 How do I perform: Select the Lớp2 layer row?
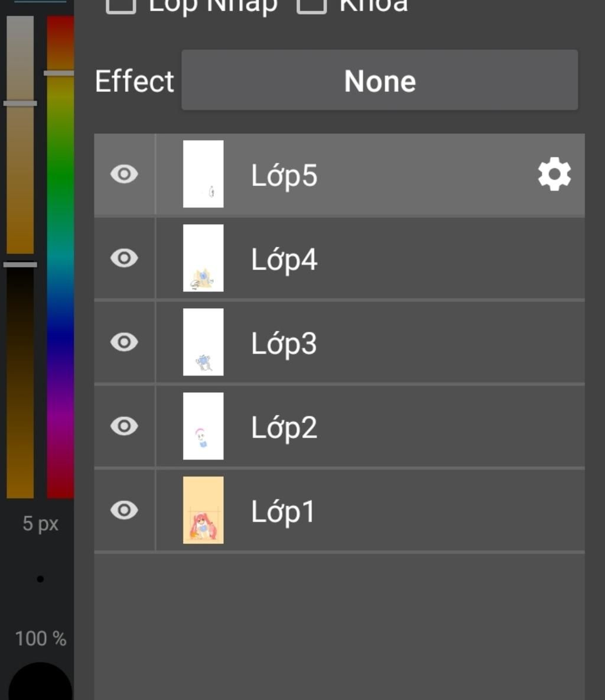coord(339,426)
